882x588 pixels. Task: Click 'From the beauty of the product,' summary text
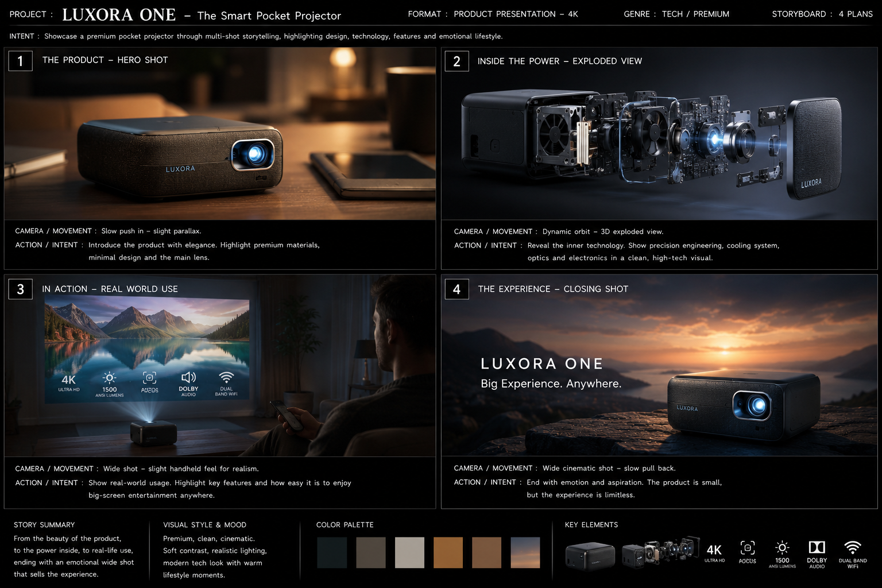pos(68,539)
